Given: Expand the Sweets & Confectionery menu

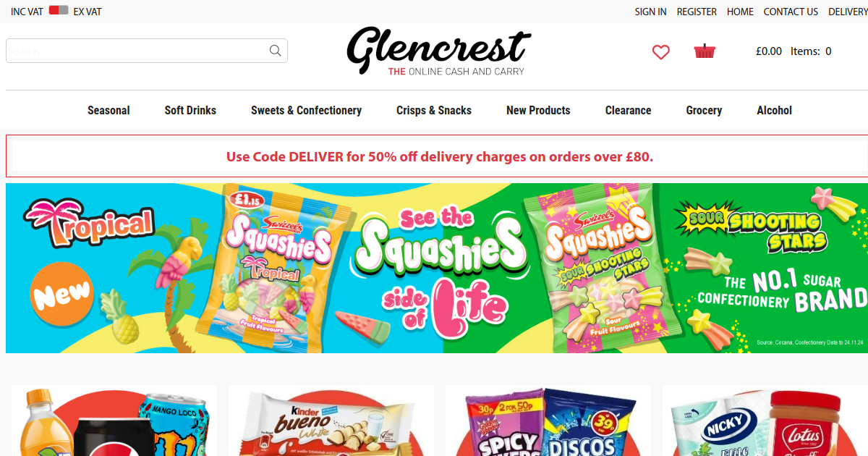Looking at the screenshot, I should click(306, 110).
